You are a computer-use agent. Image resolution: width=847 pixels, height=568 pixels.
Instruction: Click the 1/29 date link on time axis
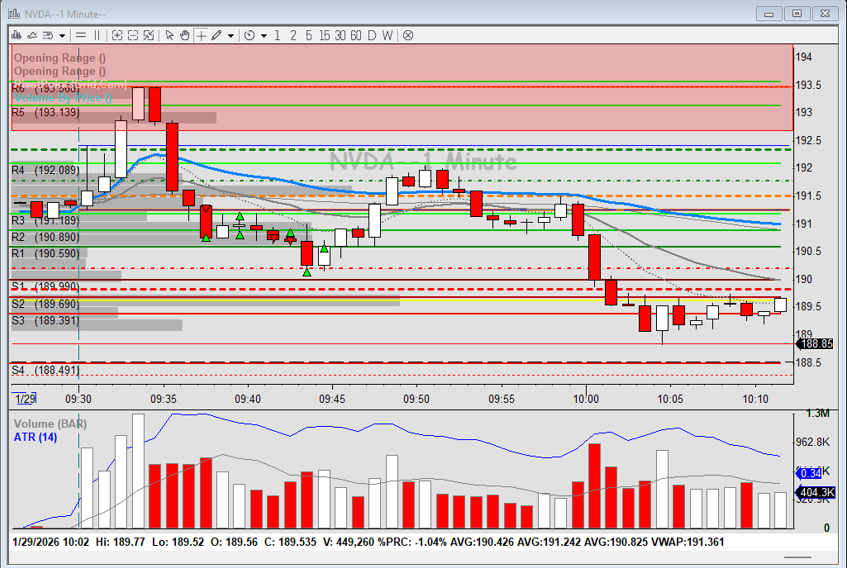click(25, 399)
